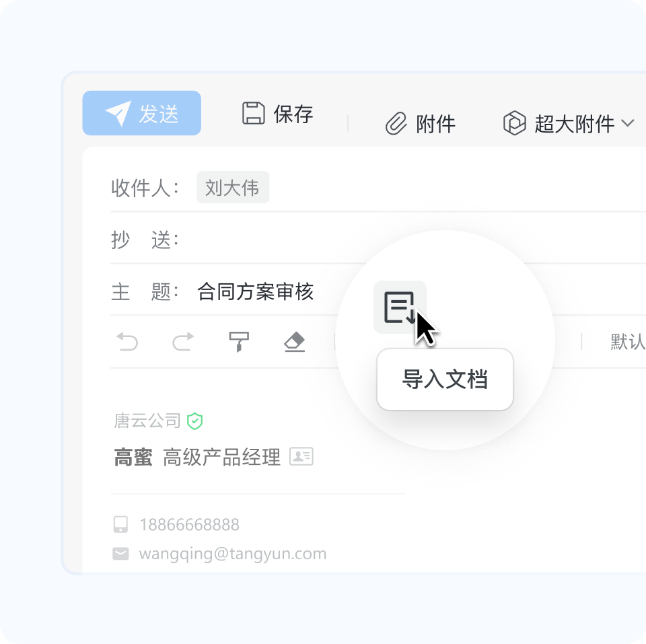Click the save disk icon beside 保存
The width and height of the screenshot is (646, 644).
tap(251, 114)
